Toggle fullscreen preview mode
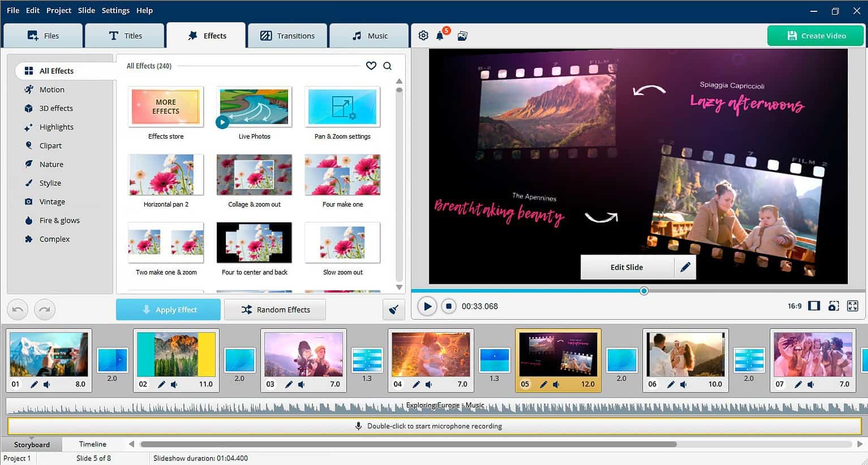The height and width of the screenshot is (465, 868). pyautogui.click(x=853, y=306)
